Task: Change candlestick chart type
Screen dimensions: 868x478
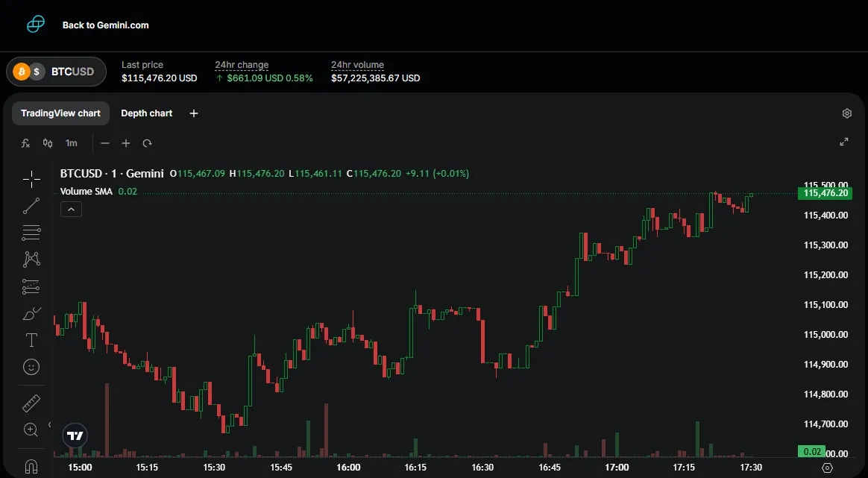Action: (48, 143)
